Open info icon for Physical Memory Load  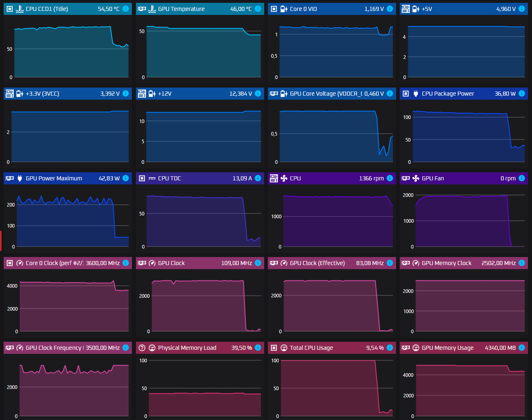pos(258,348)
